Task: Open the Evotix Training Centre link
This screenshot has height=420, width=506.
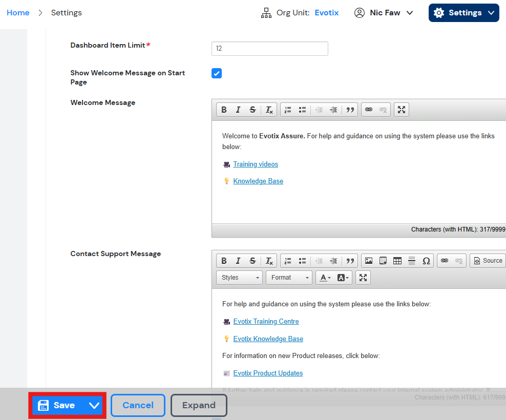Action: (x=266, y=322)
